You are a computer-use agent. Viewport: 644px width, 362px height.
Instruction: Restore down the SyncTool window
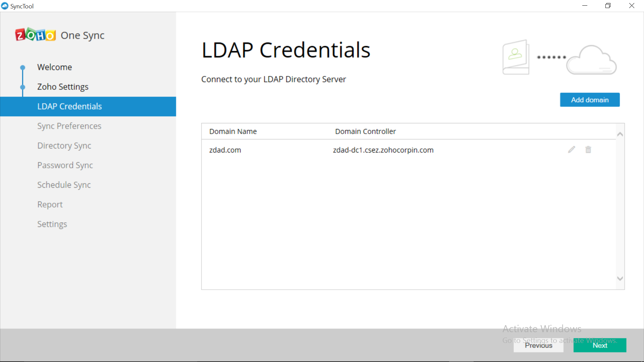coord(608,6)
